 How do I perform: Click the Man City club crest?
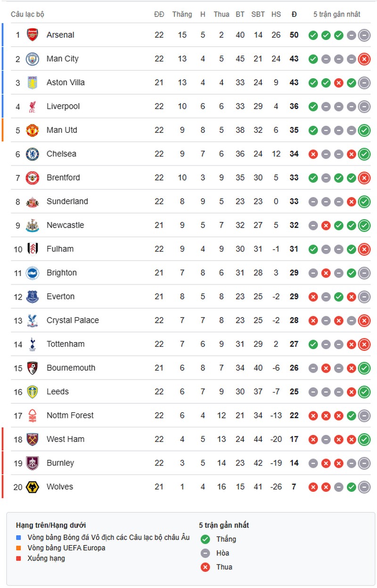pyautogui.click(x=33, y=59)
